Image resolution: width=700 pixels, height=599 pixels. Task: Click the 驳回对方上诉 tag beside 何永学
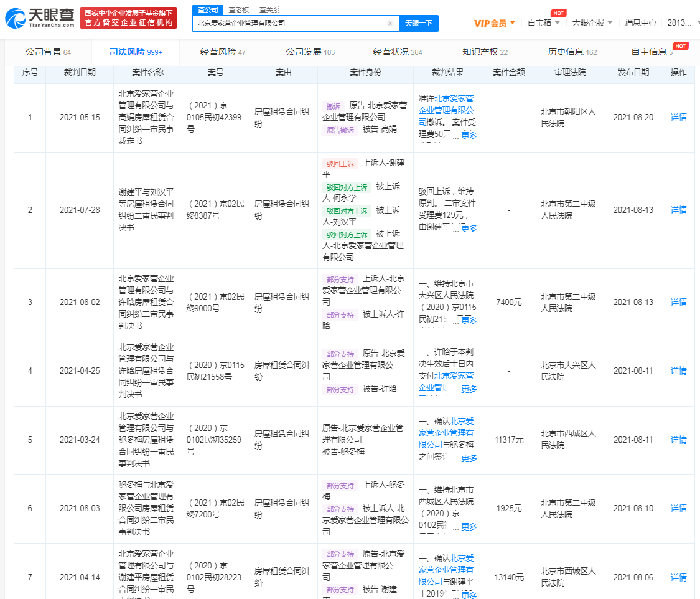pos(347,187)
